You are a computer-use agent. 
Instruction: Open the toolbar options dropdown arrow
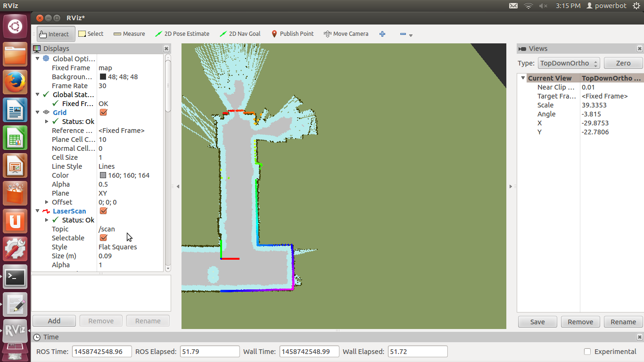[x=411, y=35]
